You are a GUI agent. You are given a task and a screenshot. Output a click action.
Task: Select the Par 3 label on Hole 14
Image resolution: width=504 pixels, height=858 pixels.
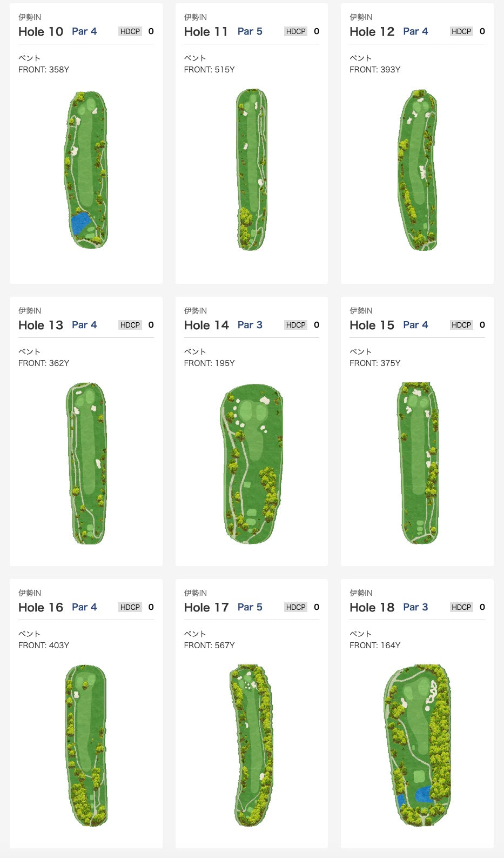click(x=250, y=325)
